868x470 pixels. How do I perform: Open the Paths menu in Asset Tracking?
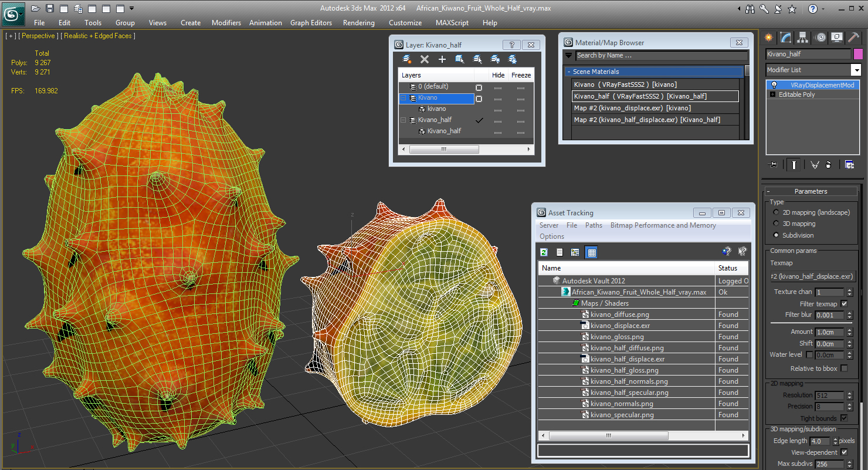tap(594, 225)
